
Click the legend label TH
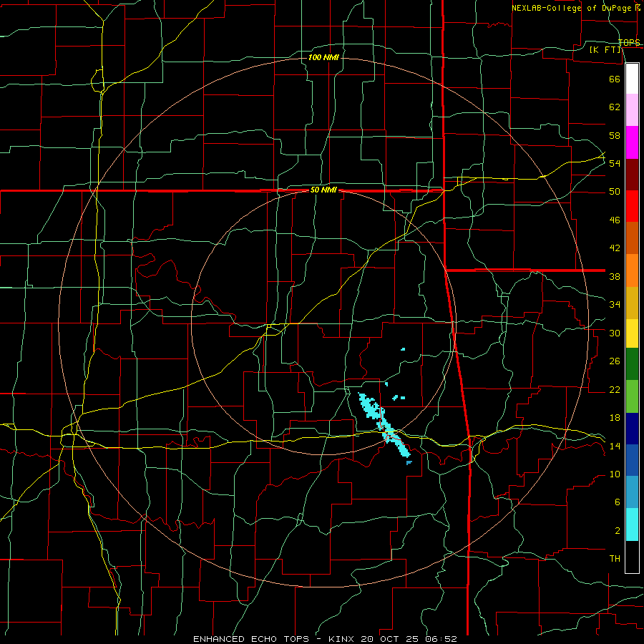(x=615, y=559)
